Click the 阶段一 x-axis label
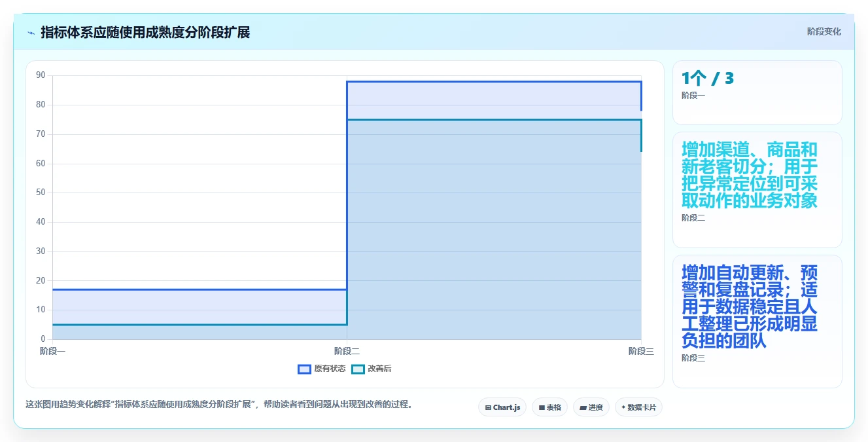Viewport: 868px width, 442px height. coord(52,352)
